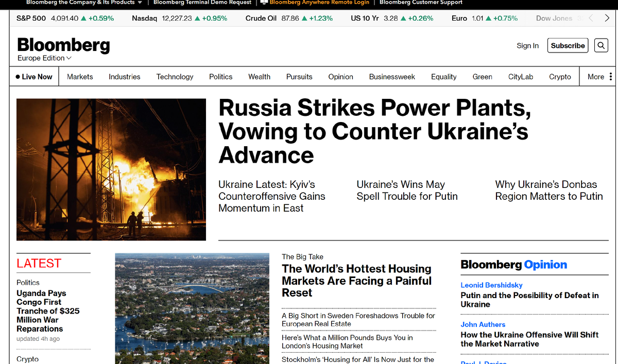Viewport: 618px width, 364px height.
Task: Open the Crypto nav item
Action: (x=560, y=77)
